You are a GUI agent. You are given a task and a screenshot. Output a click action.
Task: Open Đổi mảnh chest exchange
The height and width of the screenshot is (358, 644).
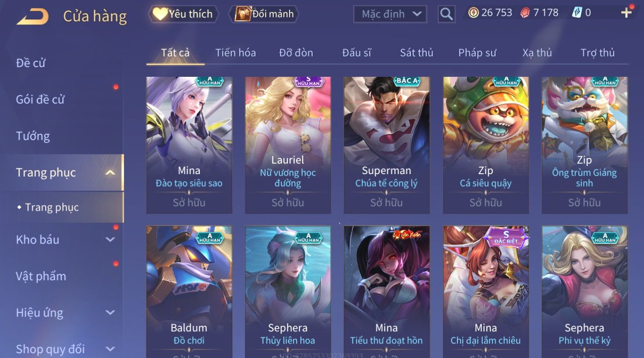pos(264,14)
